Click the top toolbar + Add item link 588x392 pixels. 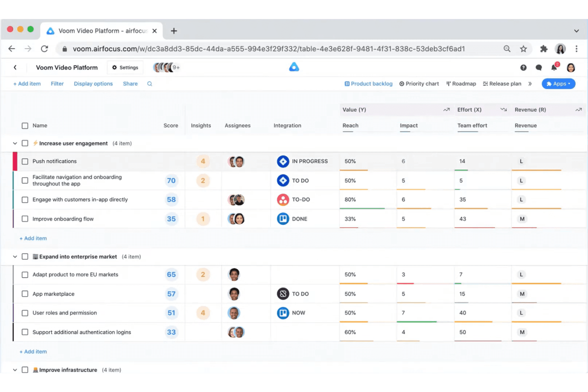(x=27, y=84)
